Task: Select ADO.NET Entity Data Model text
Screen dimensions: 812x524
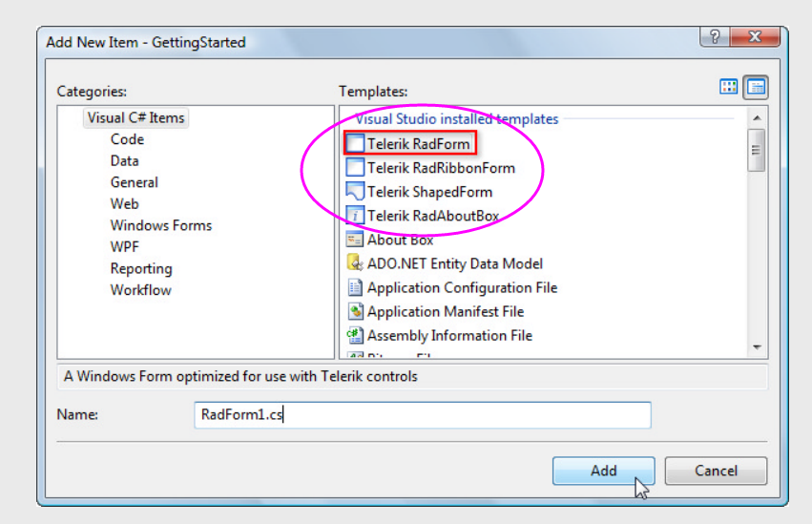Action: pyautogui.click(x=455, y=263)
